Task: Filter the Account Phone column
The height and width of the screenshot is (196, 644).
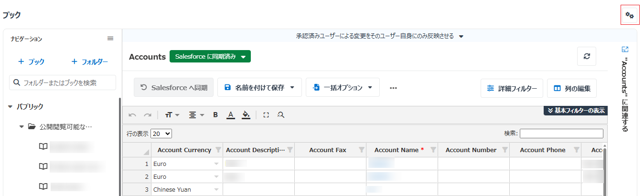Action: [x=577, y=150]
